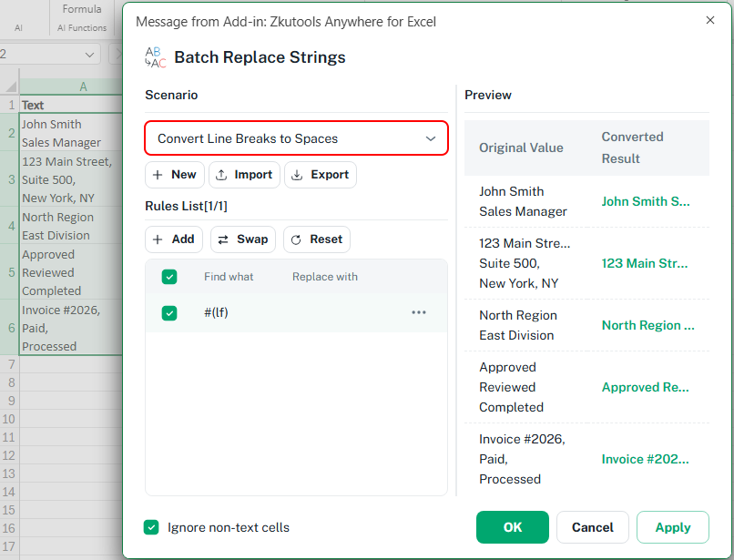This screenshot has height=560, width=734.
Task: Reset the rules list
Action: [x=317, y=239]
